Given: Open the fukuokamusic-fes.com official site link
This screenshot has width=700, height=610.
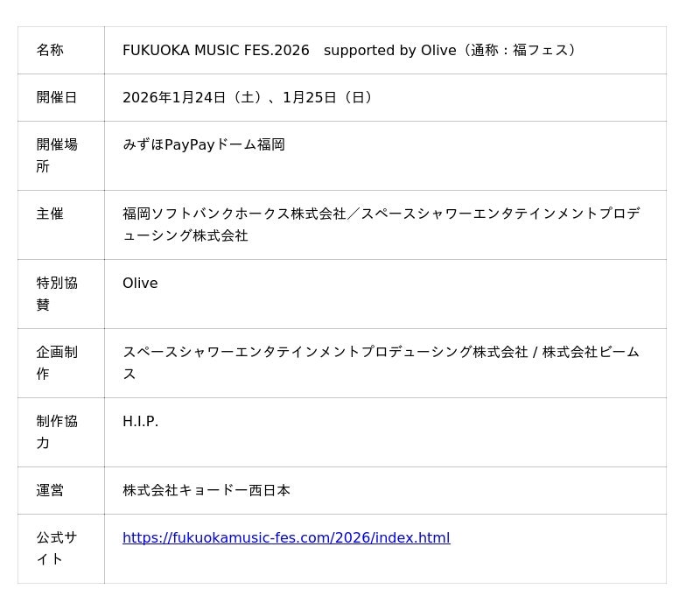Looking at the screenshot, I should 286,537.
